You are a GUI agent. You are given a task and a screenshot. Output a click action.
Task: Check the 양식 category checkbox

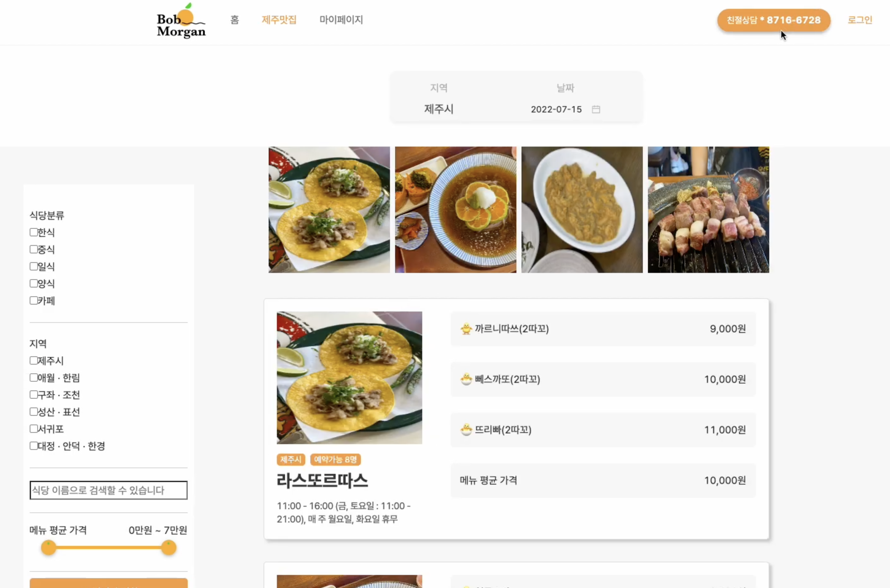(33, 283)
